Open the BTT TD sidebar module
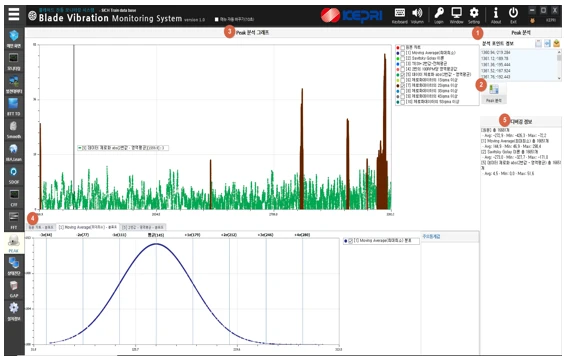 click(13, 107)
